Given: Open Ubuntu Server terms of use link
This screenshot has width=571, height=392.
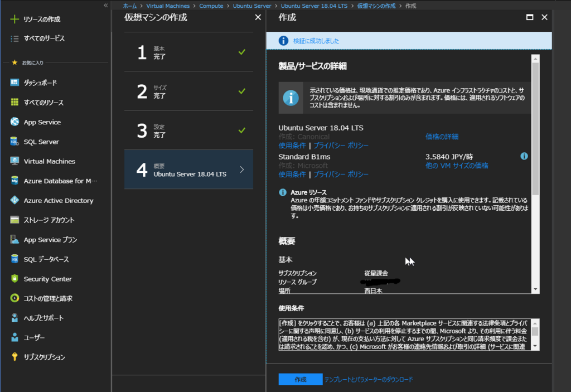Looking at the screenshot, I should pyautogui.click(x=292, y=146).
